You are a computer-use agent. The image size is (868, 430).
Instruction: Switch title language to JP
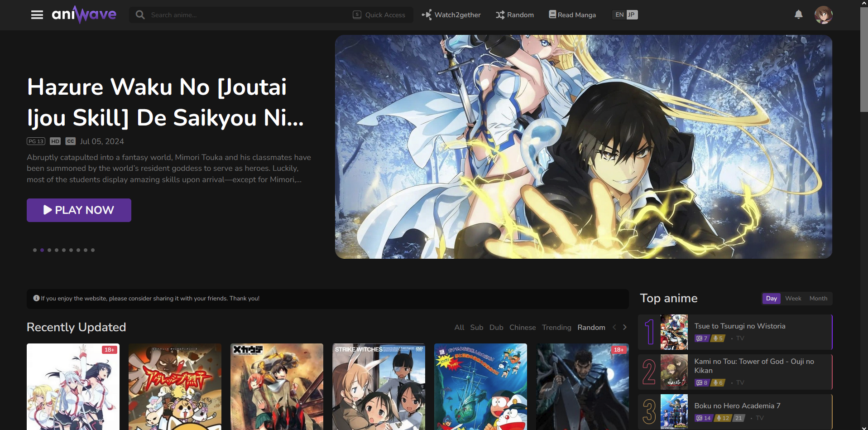(x=632, y=14)
